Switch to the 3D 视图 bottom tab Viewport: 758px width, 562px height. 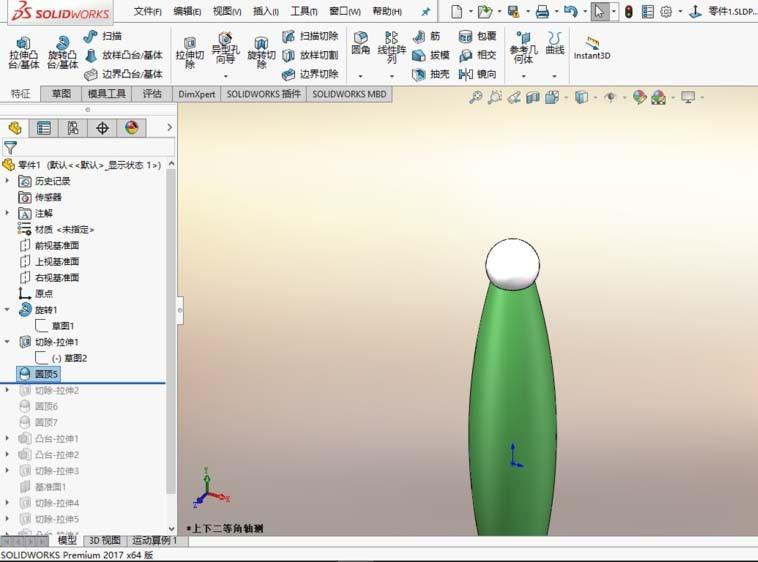tap(105, 540)
